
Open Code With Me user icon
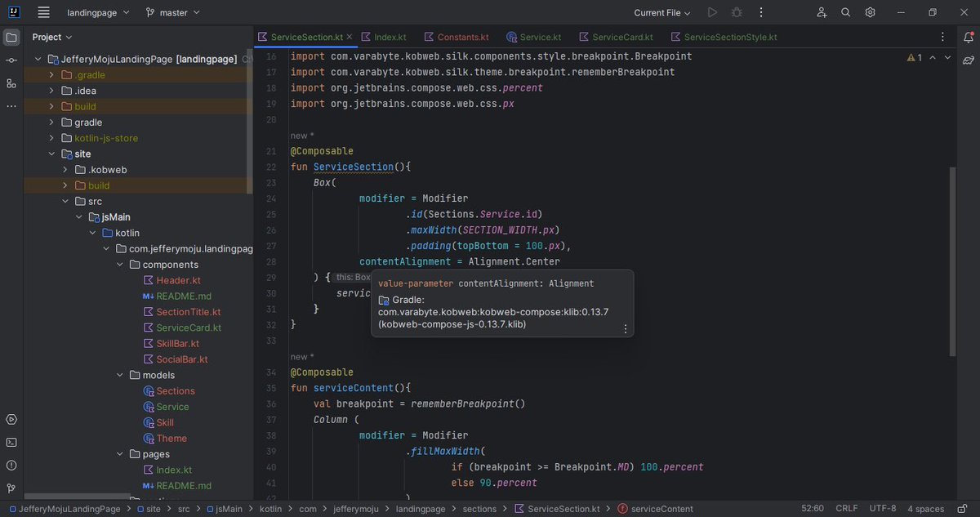[822, 12]
